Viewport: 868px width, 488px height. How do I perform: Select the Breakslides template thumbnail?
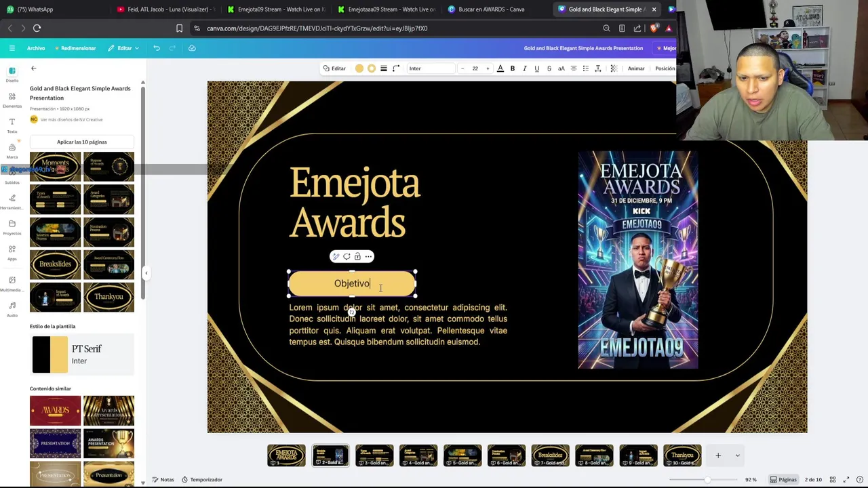[x=55, y=264]
